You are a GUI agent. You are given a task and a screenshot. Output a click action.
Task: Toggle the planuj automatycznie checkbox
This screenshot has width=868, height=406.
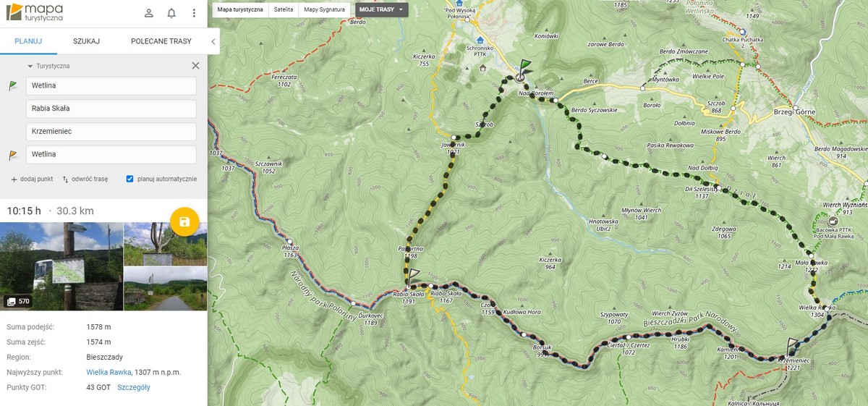coord(129,179)
